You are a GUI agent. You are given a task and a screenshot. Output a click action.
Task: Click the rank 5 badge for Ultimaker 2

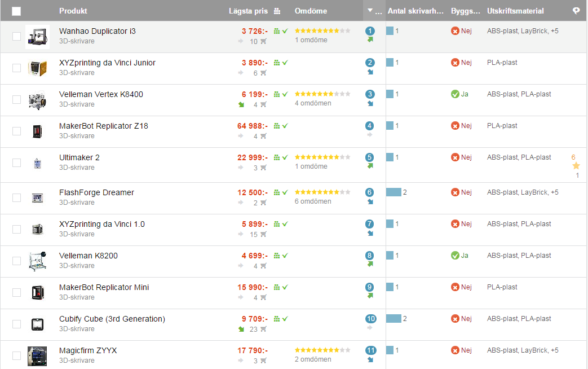(370, 157)
